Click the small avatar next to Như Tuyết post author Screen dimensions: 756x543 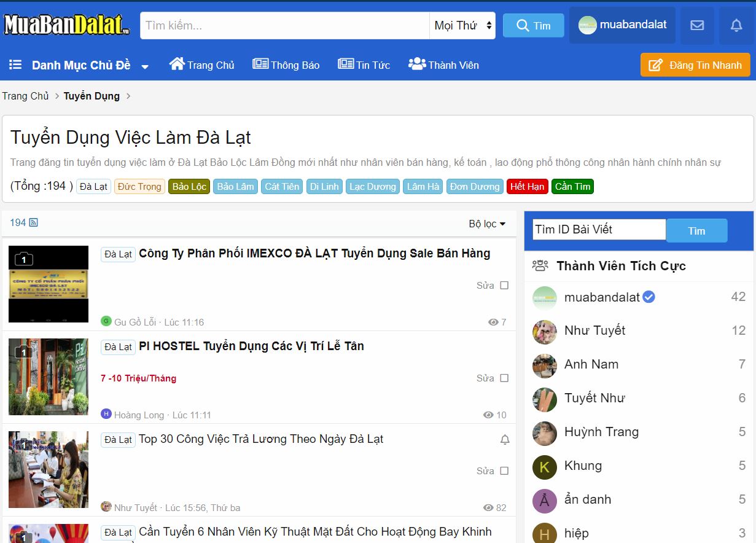click(x=106, y=507)
